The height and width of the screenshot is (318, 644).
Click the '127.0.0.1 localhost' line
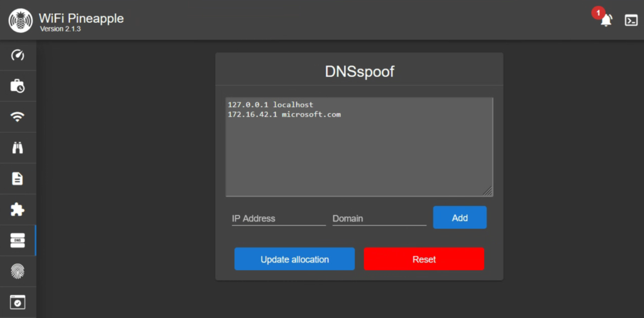coord(270,105)
